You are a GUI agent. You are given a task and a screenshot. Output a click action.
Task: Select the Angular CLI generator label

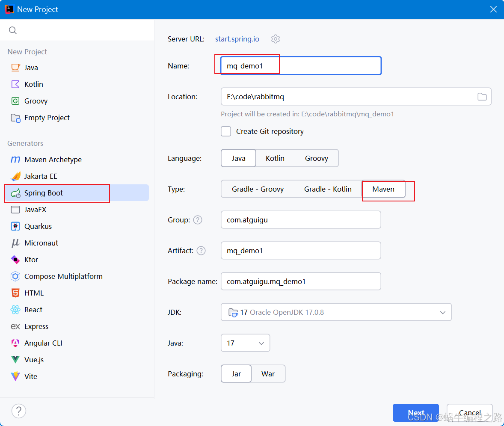coord(43,343)
